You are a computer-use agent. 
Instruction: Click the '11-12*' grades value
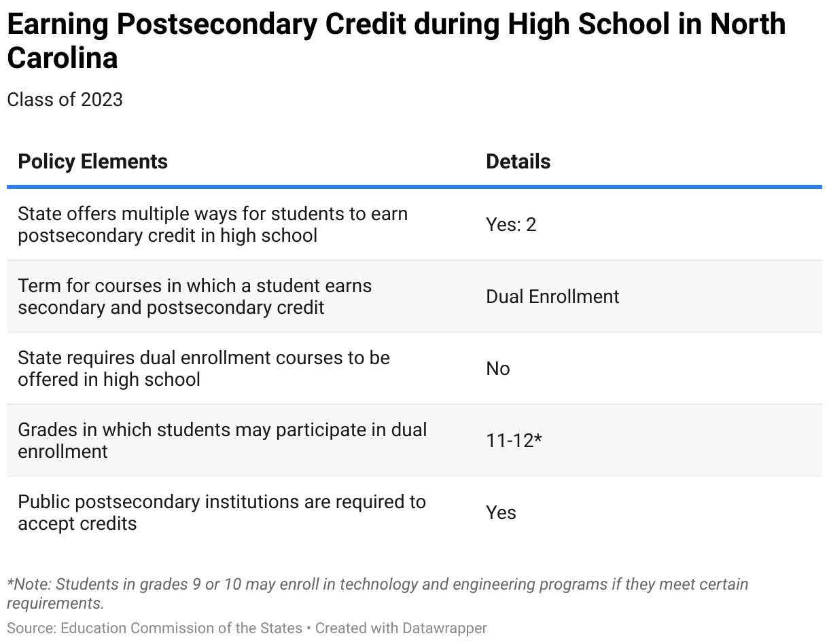coord(514,441)
